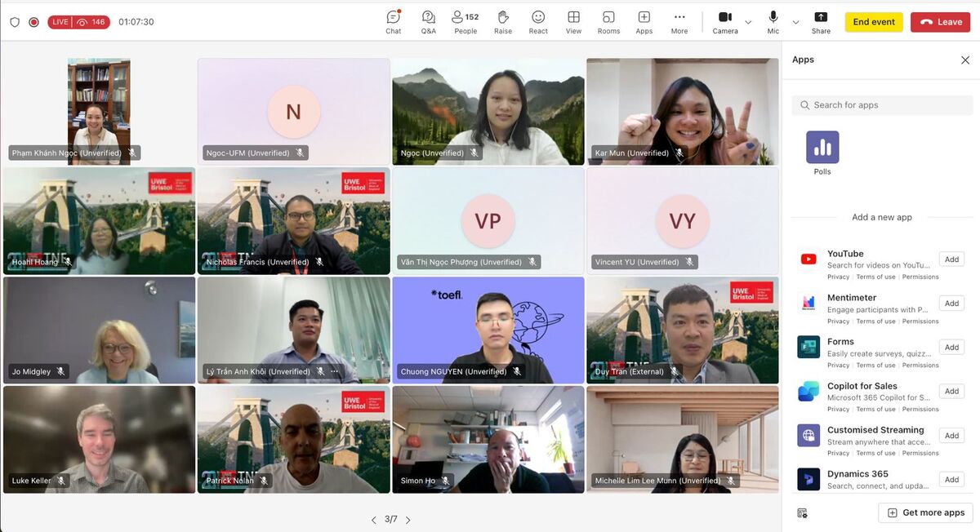Select Jo Midgley video tile

click(x=99, y=330)
